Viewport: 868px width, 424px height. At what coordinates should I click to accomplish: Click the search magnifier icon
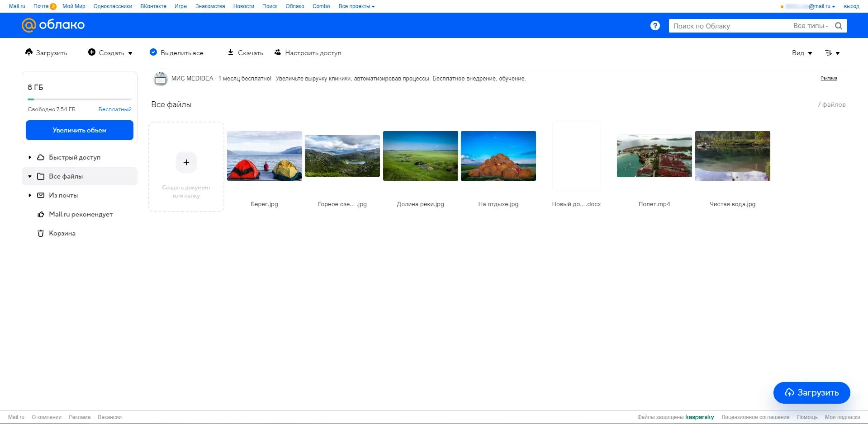pyautogui.click(x=839, y=26)
